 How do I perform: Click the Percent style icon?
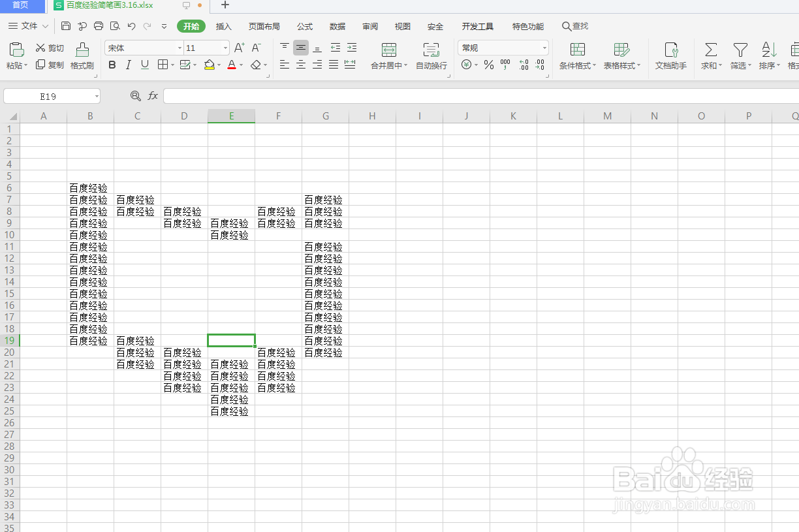pyautogui.click(x=488, y=65)
